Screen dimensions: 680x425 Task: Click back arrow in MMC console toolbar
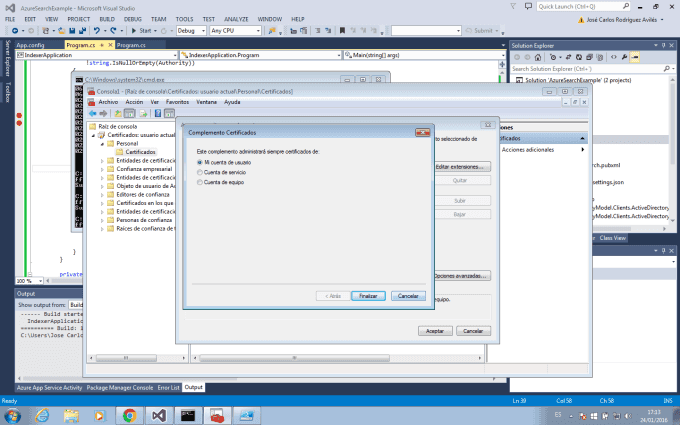pyautogui.click(x=93, y=114)
